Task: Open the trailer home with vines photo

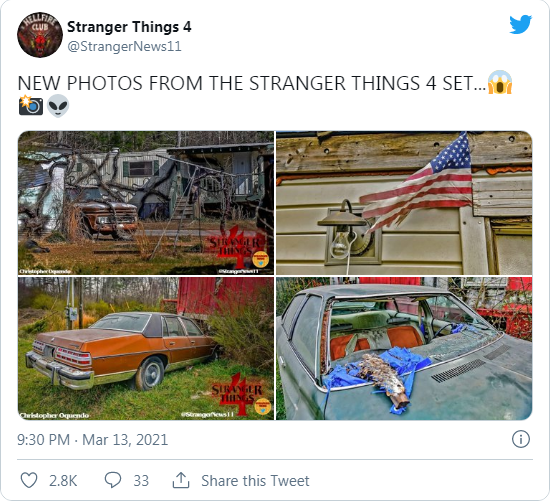Action: (146, 203)
